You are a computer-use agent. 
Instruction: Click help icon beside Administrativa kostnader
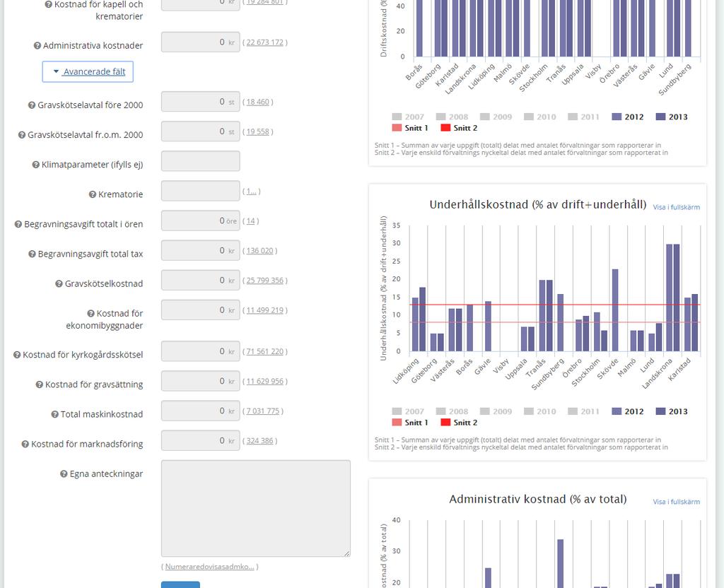click(37, 46)
